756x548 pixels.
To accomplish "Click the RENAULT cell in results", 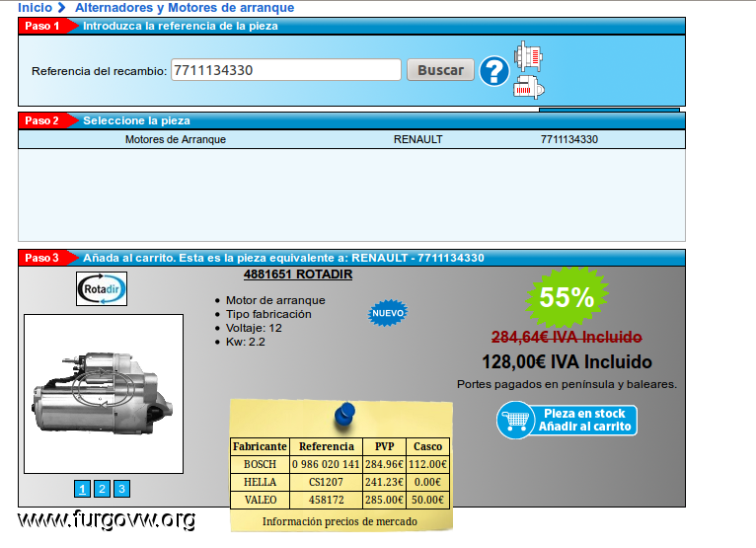I will point(418,139).
